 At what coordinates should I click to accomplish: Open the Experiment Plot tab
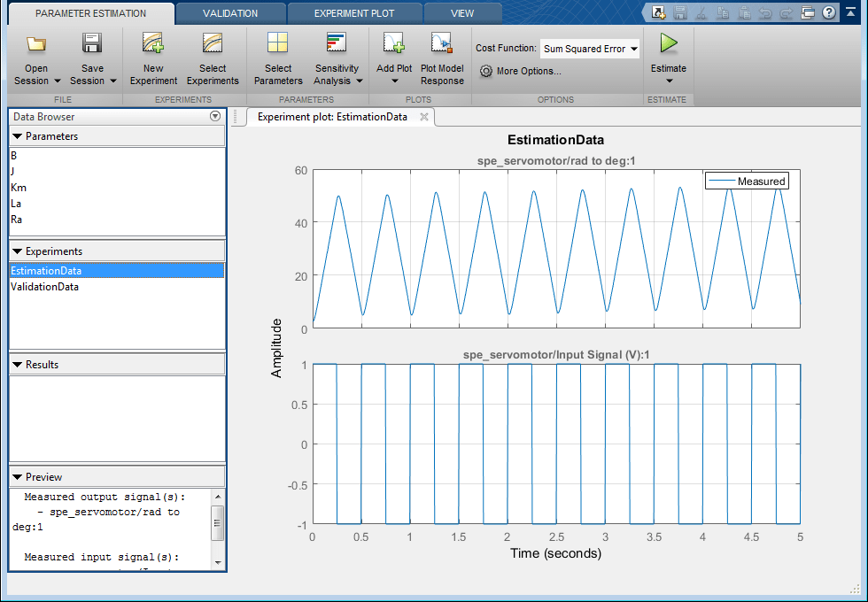tap(354, 13)
